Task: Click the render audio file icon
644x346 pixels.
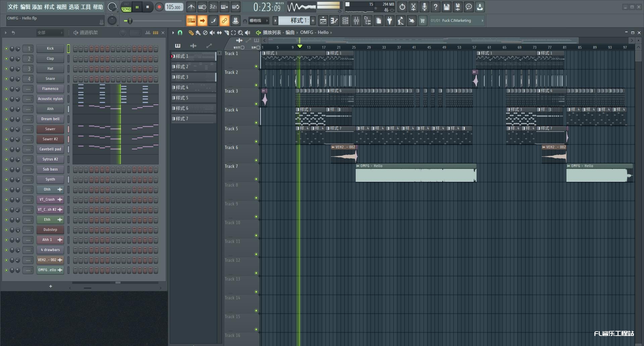Action: (458, 7)
